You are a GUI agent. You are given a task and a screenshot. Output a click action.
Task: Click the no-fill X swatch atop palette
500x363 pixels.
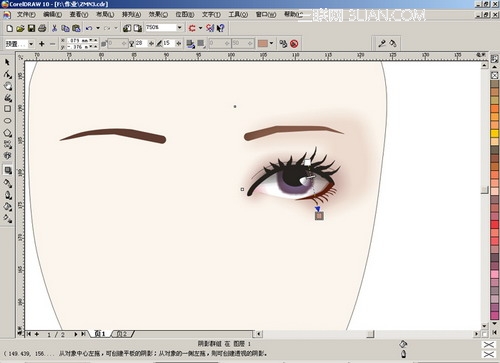point(494,75)
